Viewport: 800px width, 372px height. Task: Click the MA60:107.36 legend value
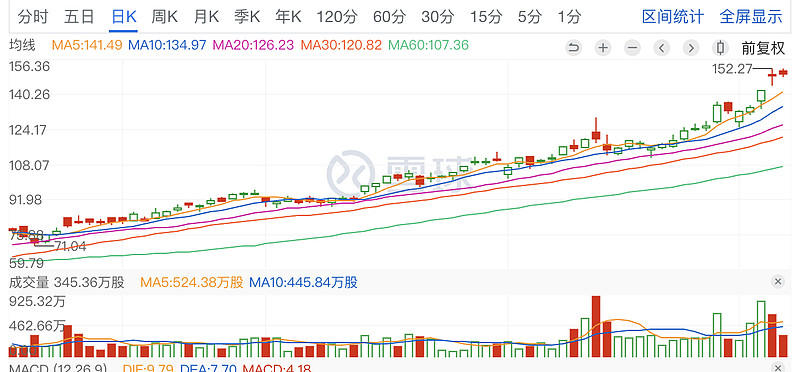428,45
